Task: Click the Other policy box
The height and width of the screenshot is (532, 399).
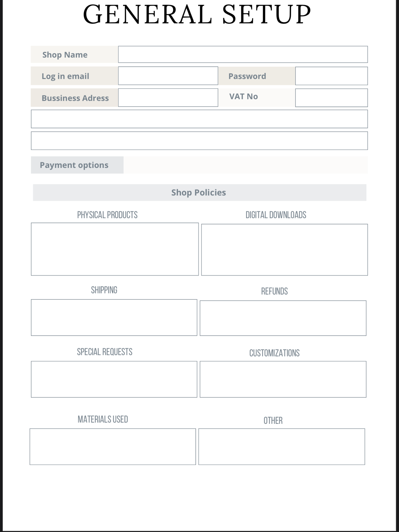Action: tap(282, 447)
